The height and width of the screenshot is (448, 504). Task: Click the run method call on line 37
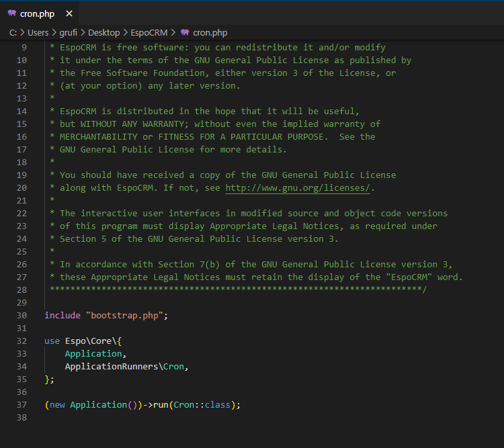pos(159,405)
